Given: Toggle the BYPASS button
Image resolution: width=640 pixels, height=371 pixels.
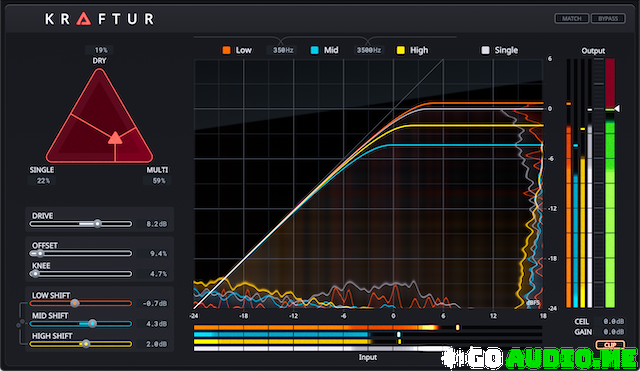Looking at the screenshot, I should click(x=608, y=18).
